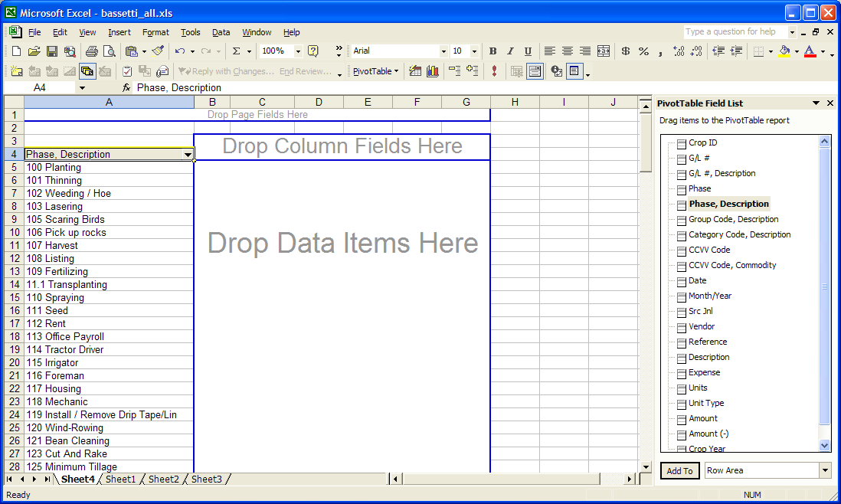The height and width of the screenshot is (504, 841).
Task: Select the Format Painter brush
Action: tap(158, 51)
